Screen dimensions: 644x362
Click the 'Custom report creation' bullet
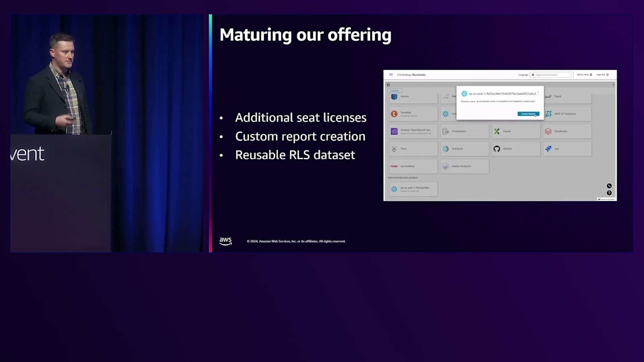300,137
